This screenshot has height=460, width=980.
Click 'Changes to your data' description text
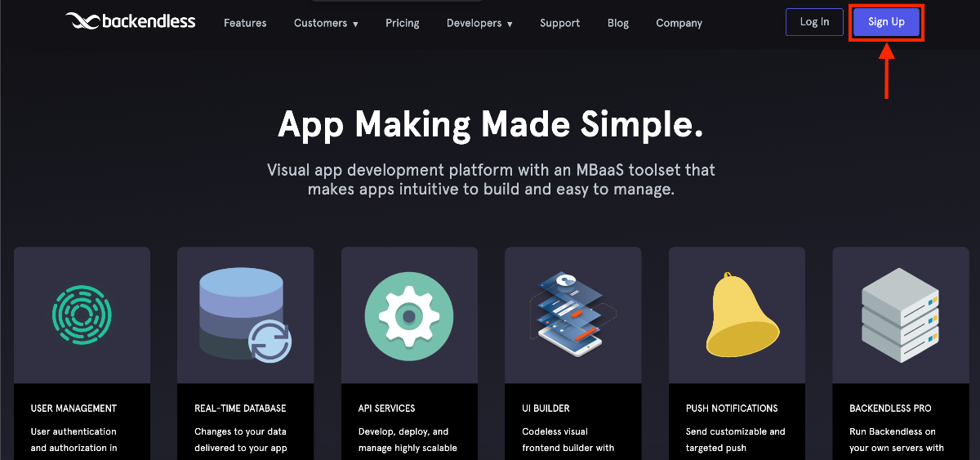click(x=241, y=440)
